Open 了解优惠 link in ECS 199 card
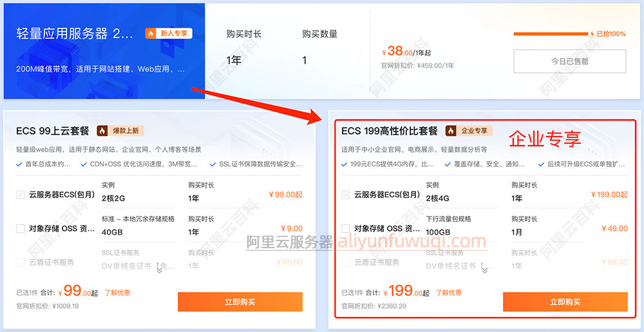 pos(448,293)
